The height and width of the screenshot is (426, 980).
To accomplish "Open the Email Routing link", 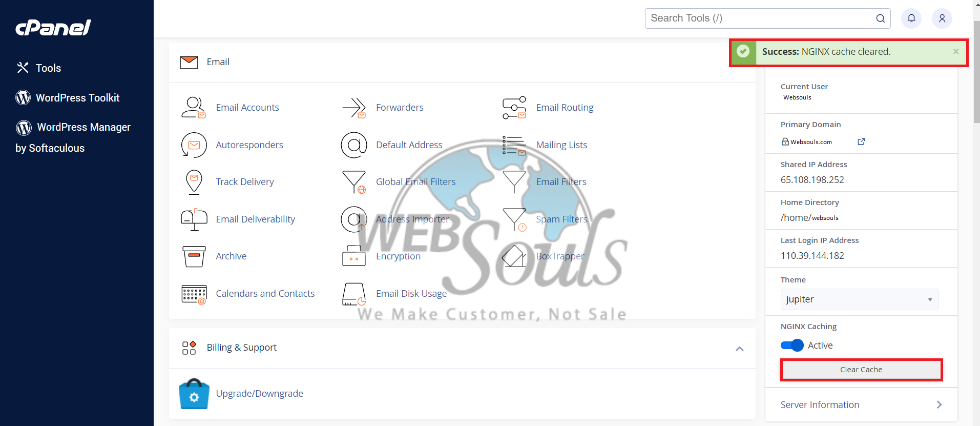I will pyautogui.click(x=565, y=108).
